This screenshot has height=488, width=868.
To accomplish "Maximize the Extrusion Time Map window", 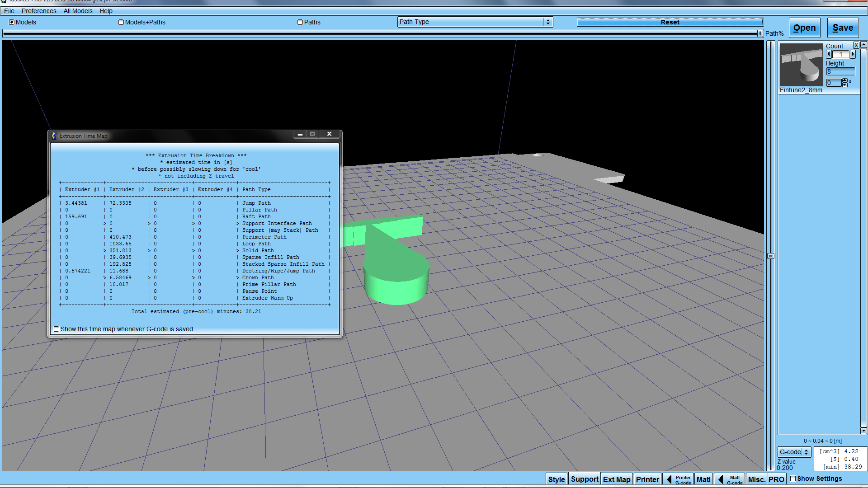I will point(312,134).
